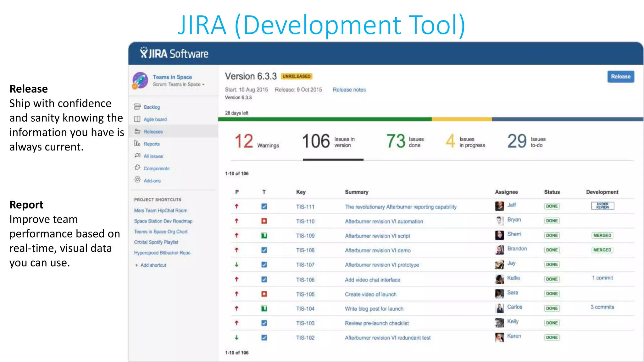Click the Components puzzle icon
This screenshot has width=644, height=362.
coord(137,167)
